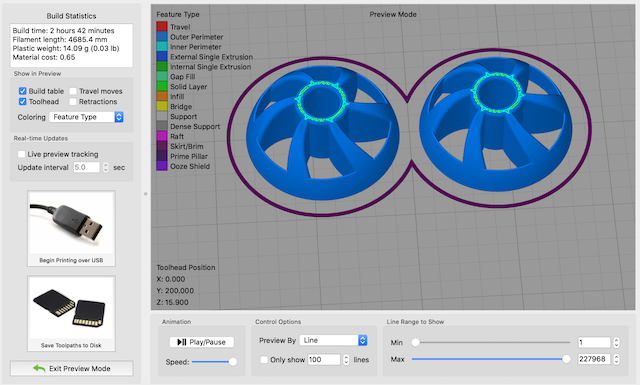Click the animation Speed slider handle
Image resolution: width=640 pixels, height=385 pixels.
pos(233,361)
